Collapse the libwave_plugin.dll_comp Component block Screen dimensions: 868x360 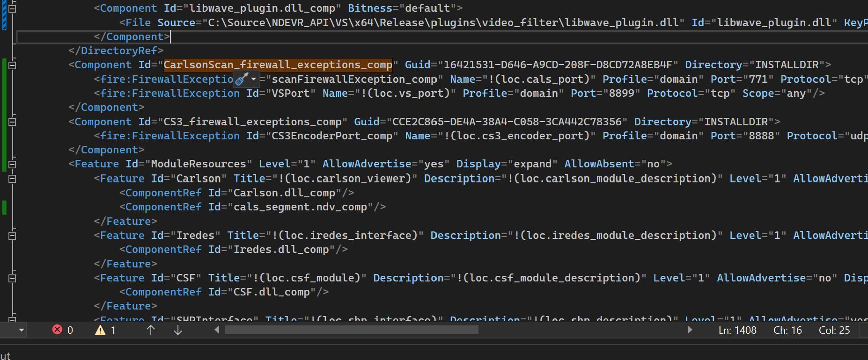tap(13, 8)
